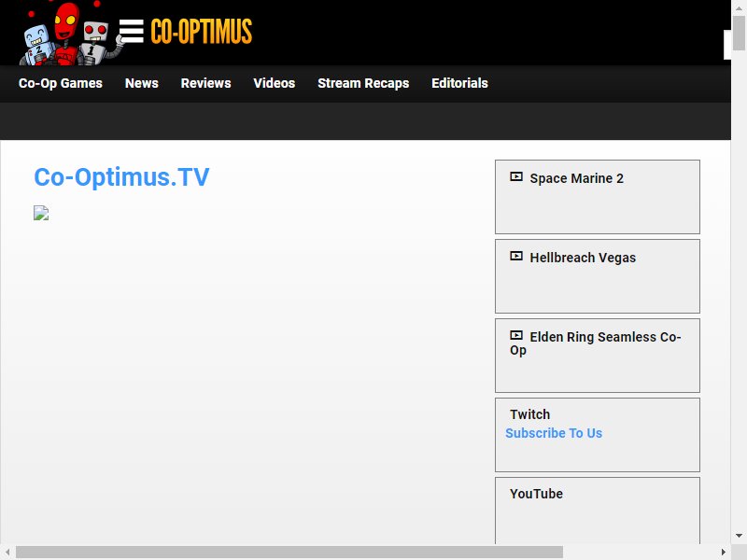This screenshot has width=747, height=560.
Task: Click the CO-OPTIMUS orange wordmark
Action: point(202,32)
